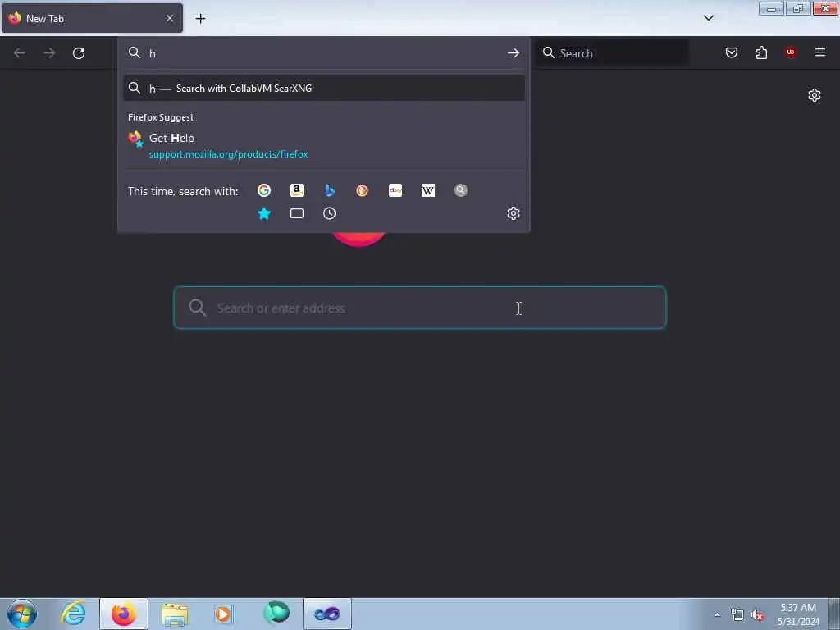The width and height of the screenshot is (840, 630).
Task: Open the green globe taskbar app
Action: (x=276, y=614)
